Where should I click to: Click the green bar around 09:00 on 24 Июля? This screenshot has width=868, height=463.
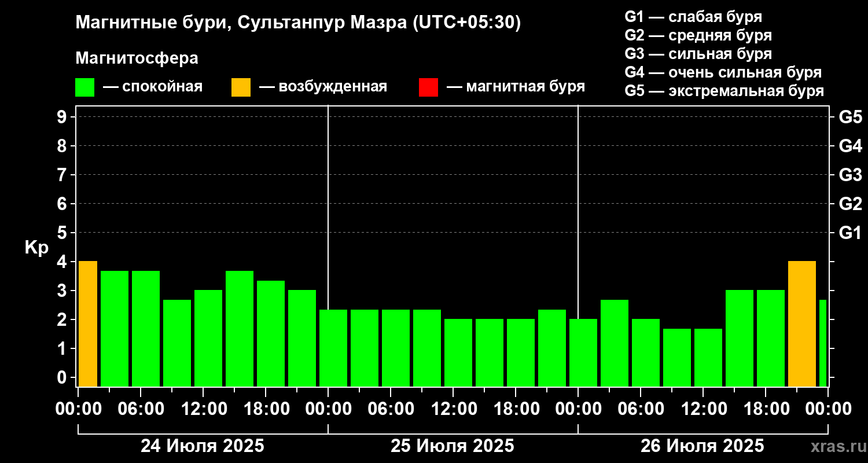177,343
